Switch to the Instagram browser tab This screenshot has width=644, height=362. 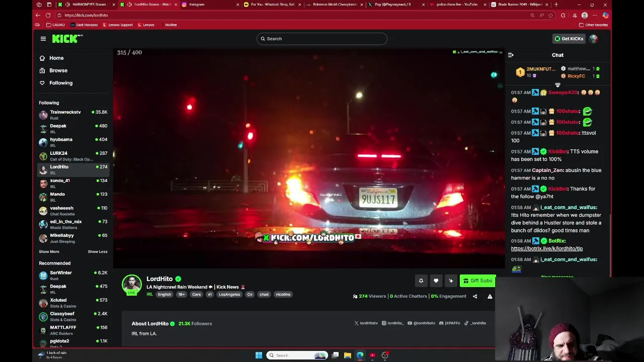(209, 5)
